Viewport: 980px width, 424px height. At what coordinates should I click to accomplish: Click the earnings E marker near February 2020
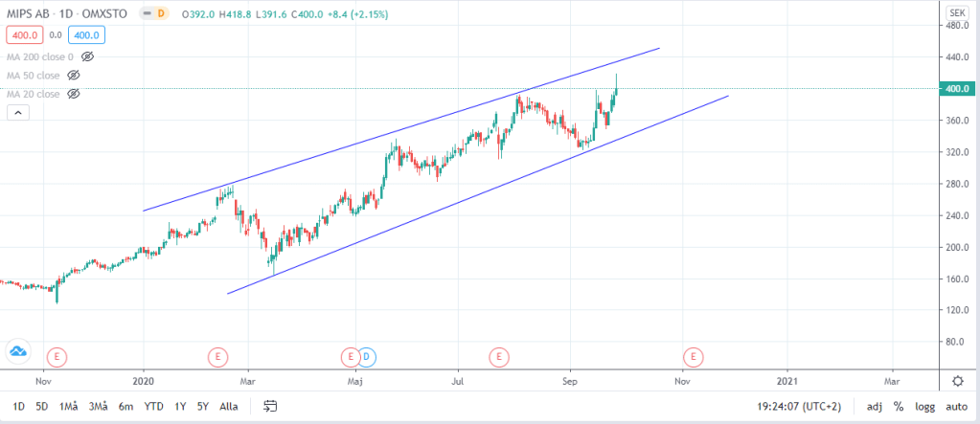click(x=218, y=357)
